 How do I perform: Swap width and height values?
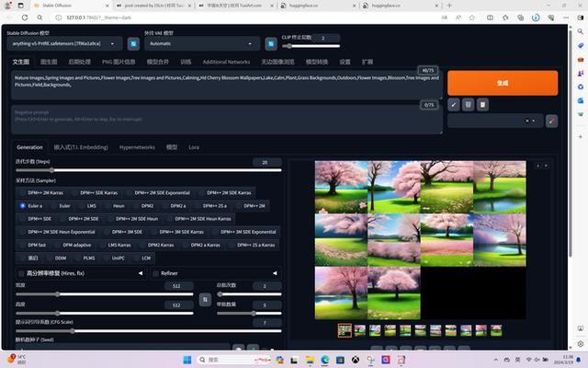point(205,299)
